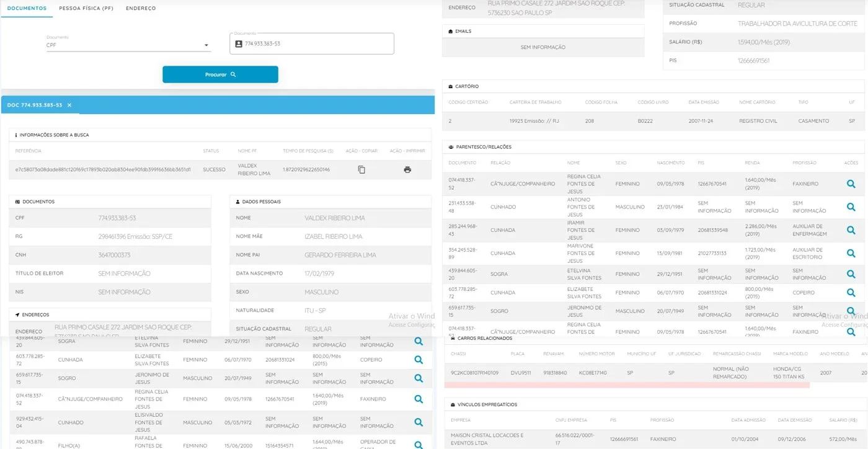Click AUXILIAR DE ESCRITORIO profession cell
This screenshot has width=868, height=449.
(x=808, y=253)
